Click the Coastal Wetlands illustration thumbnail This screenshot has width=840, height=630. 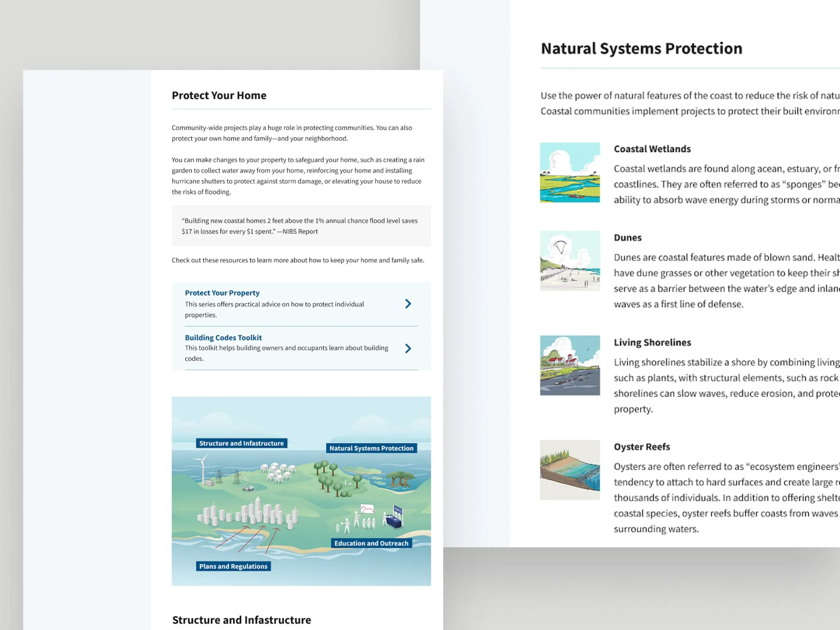[x=570, y=172]
